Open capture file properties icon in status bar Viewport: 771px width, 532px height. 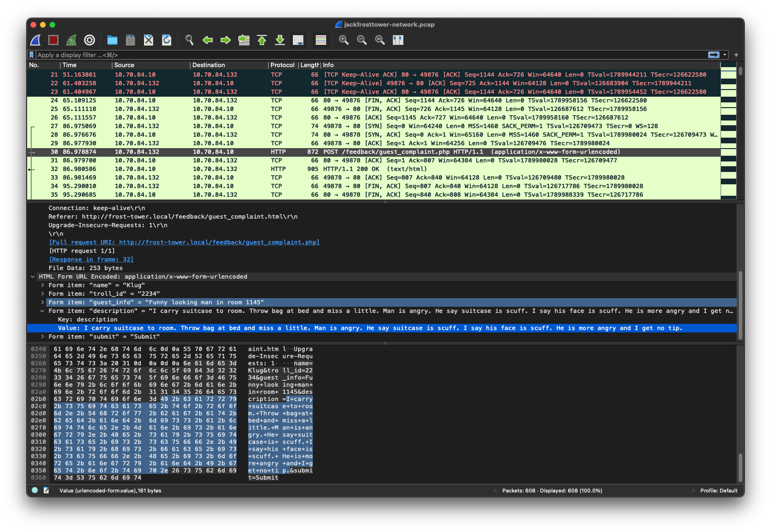tap(46, 490)
